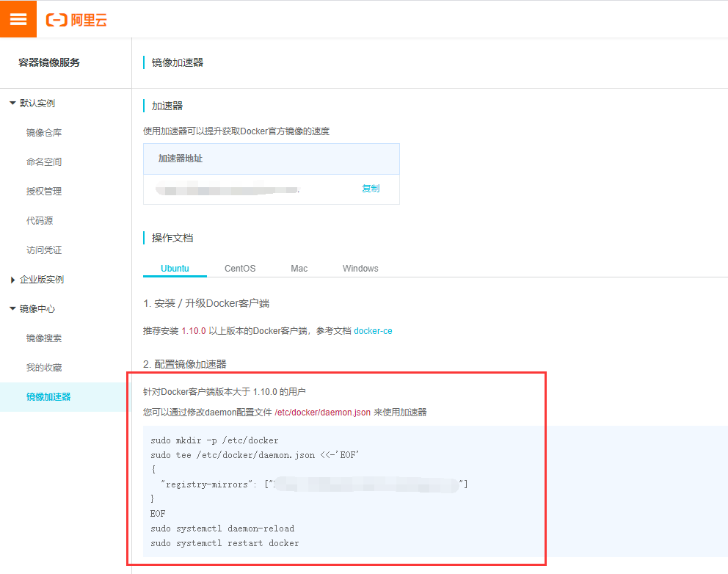Click the 操作文档 section heading
728x574 pixels.
tap(172, 239)
